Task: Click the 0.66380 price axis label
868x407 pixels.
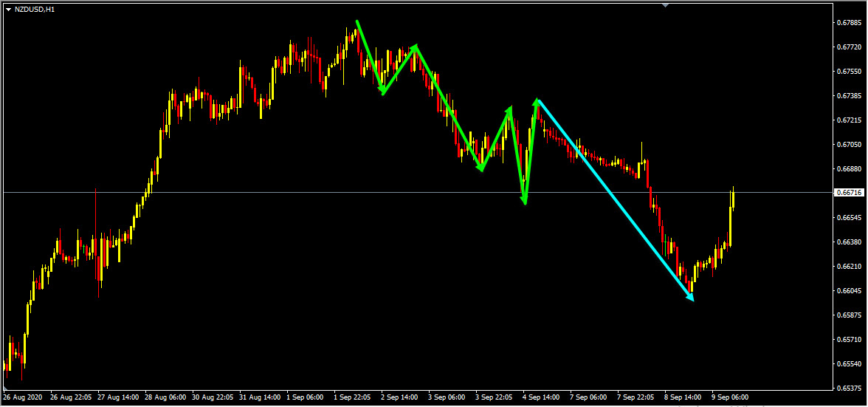Action: click(849, 242)
